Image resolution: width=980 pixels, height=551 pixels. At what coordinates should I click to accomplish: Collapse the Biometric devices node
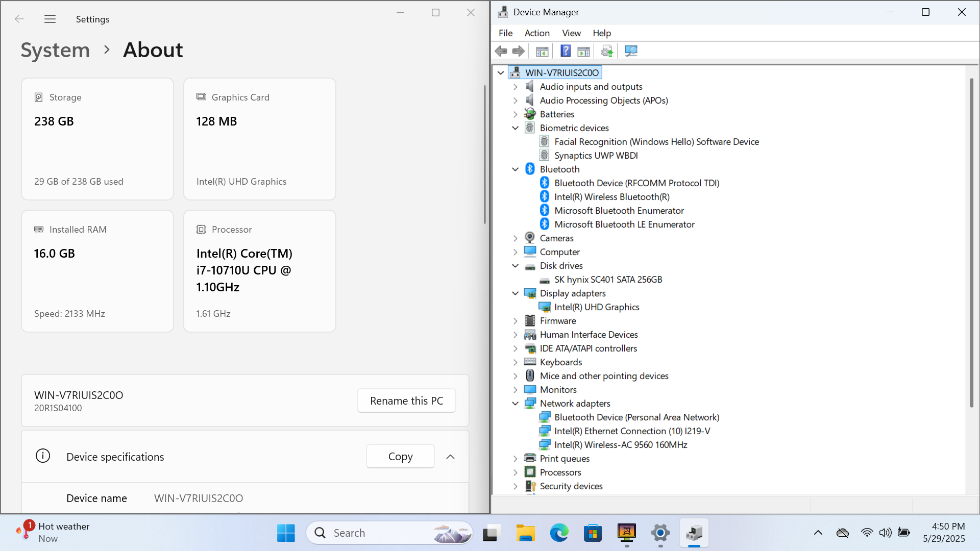[515, 128]
